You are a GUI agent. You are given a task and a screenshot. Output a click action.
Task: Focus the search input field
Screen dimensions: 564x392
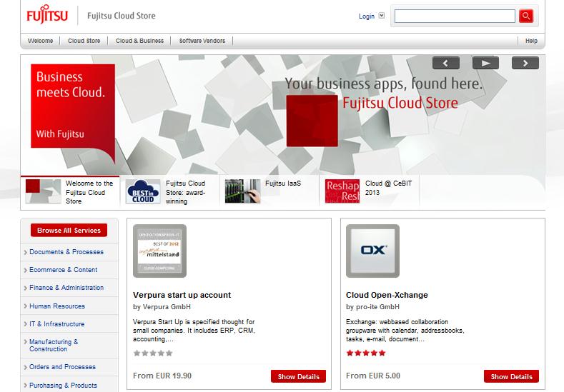(x=455, y=16)
